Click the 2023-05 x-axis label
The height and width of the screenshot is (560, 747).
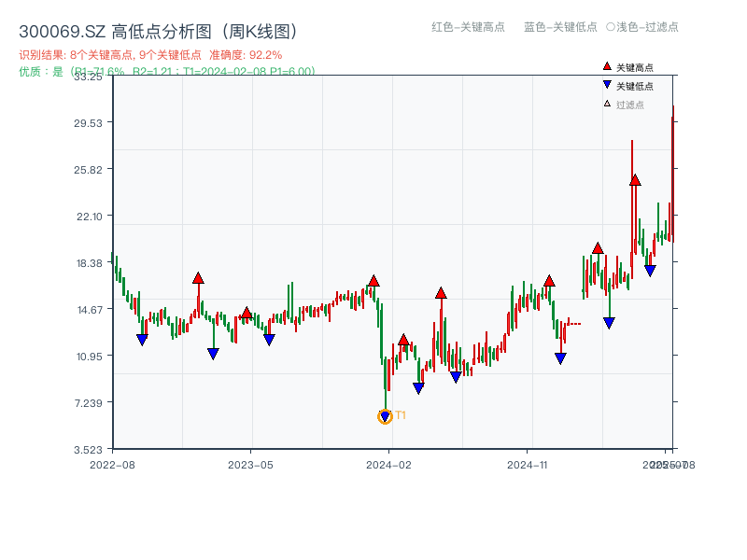tap(250, 465)
